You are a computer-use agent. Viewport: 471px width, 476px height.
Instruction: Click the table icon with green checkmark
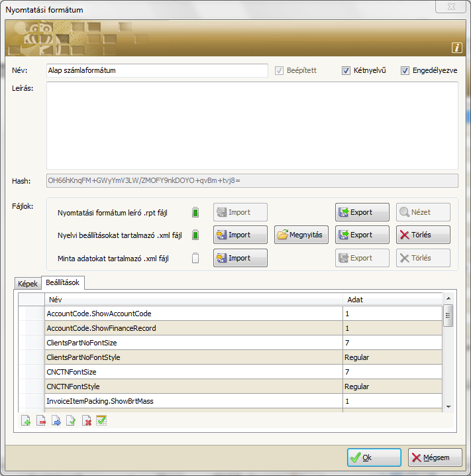point(101,421)
